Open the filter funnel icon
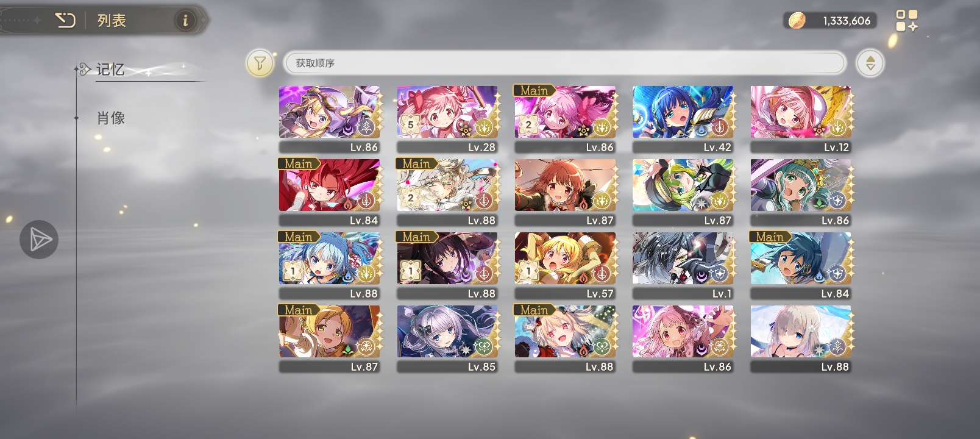 click(x=260, y=63)
